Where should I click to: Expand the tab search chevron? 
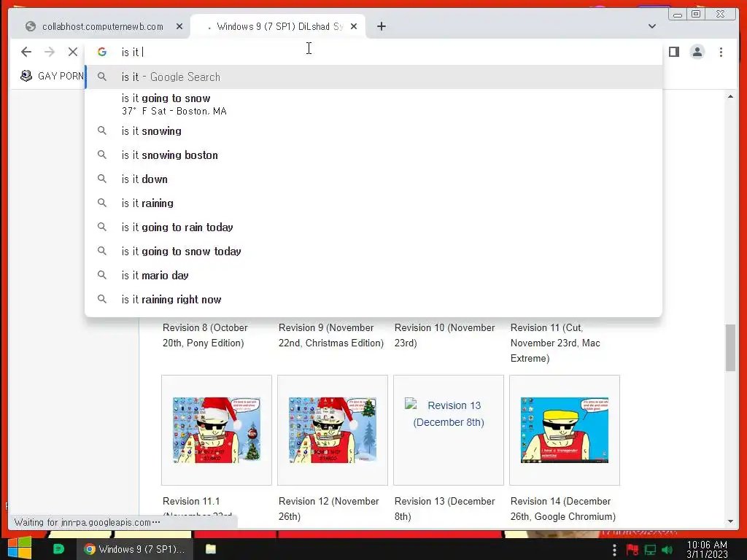pos(651,26)
